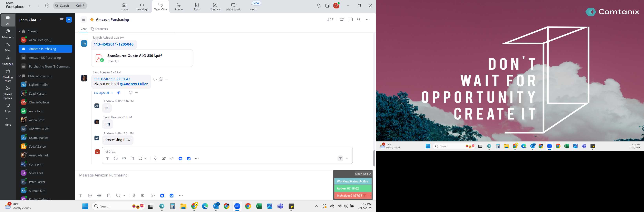Click the Open App button
The image size is (644, 212).
[363, 174]
